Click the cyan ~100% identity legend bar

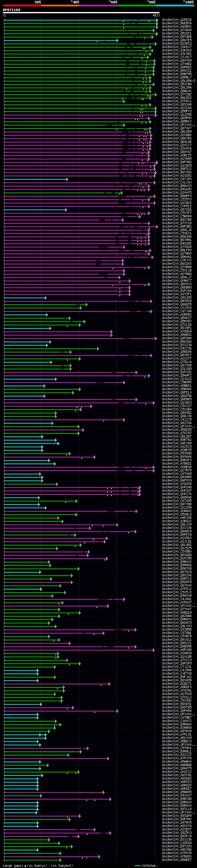175,6
